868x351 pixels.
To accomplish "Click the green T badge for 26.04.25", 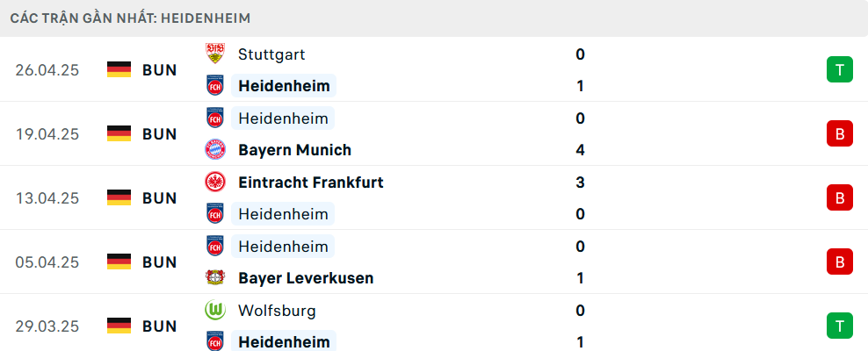I will (840, 69).
